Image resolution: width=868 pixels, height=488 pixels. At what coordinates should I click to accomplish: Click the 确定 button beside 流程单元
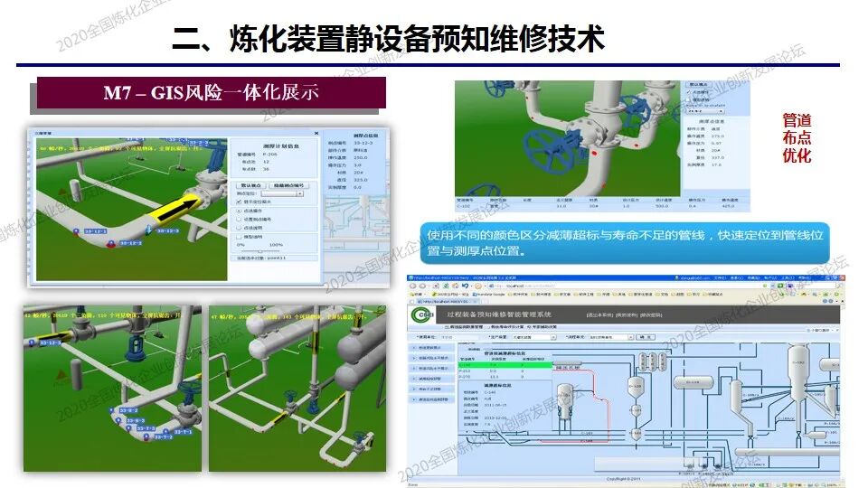click(646, 337)
